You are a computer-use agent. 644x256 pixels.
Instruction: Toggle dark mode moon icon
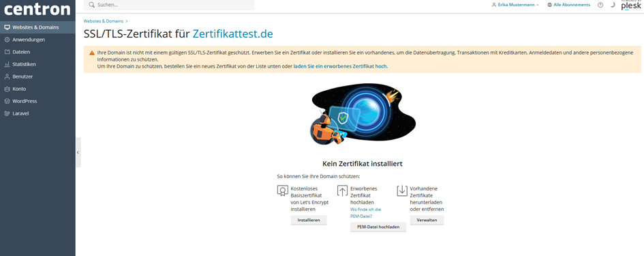[612, 5]
